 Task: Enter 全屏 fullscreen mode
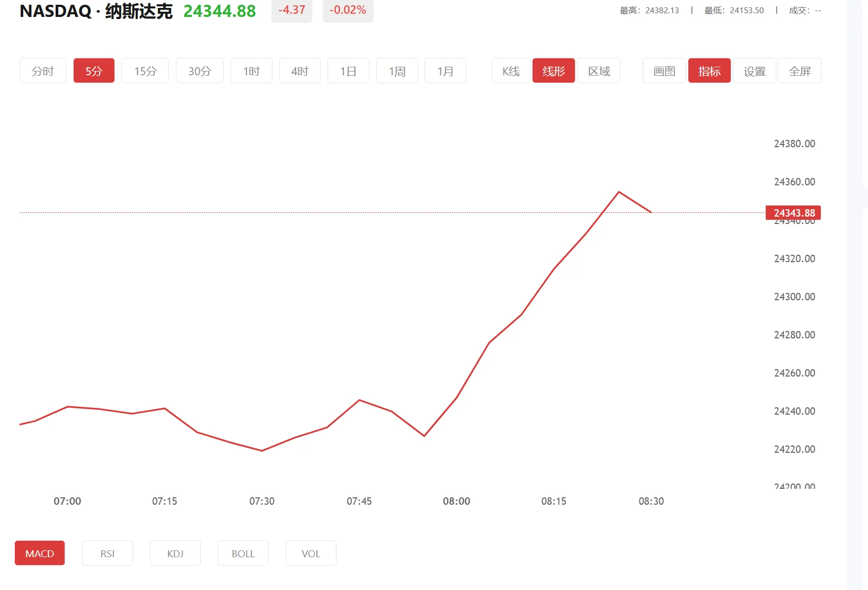point(800,70)
